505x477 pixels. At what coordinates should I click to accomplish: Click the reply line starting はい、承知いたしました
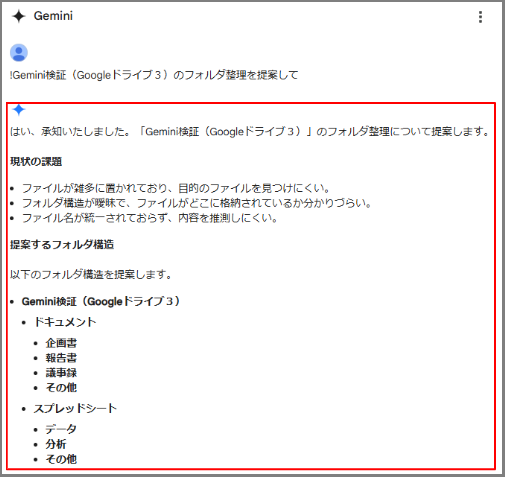pos(249,132)
